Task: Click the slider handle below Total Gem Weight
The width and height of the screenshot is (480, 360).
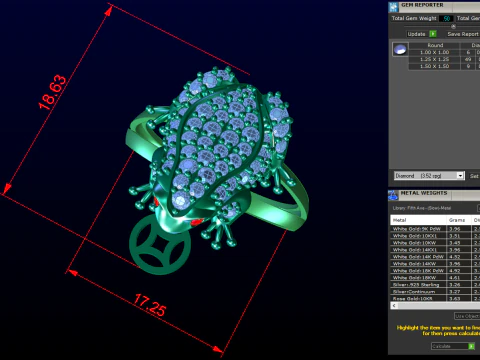Action: tap(453, 26)
